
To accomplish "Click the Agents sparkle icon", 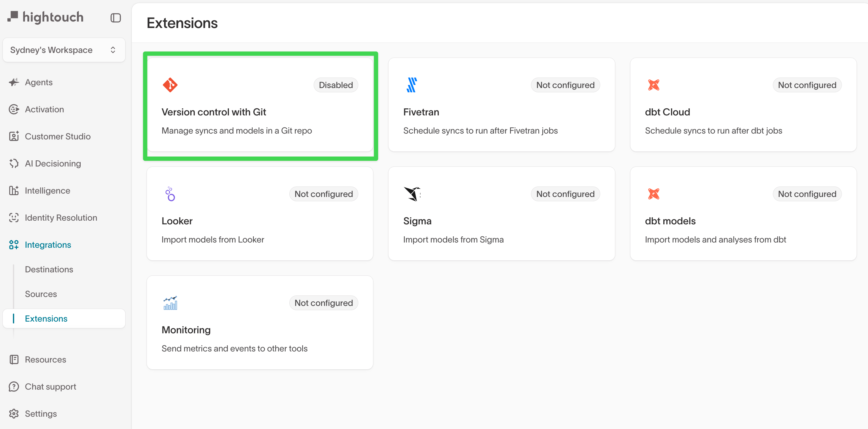I will (x=14, y=82).
